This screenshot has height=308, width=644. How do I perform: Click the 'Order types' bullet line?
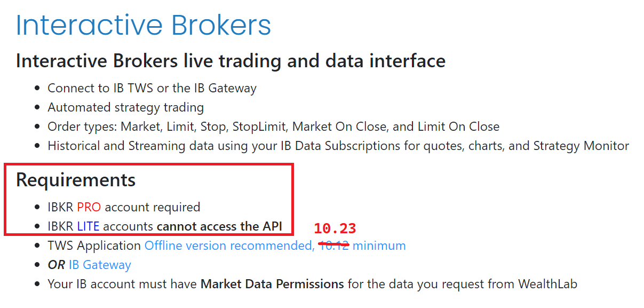(x=273, y=127)
